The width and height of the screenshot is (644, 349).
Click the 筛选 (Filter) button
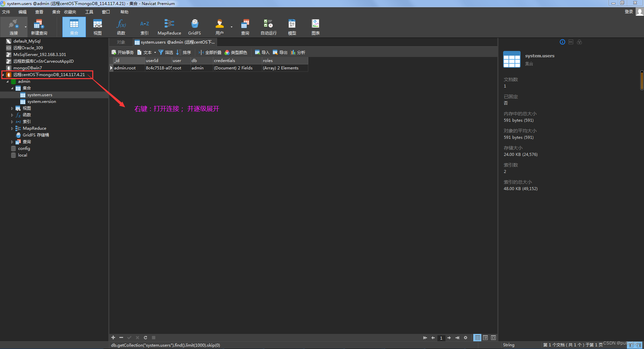pyautogui.click(x=166, y=52)
